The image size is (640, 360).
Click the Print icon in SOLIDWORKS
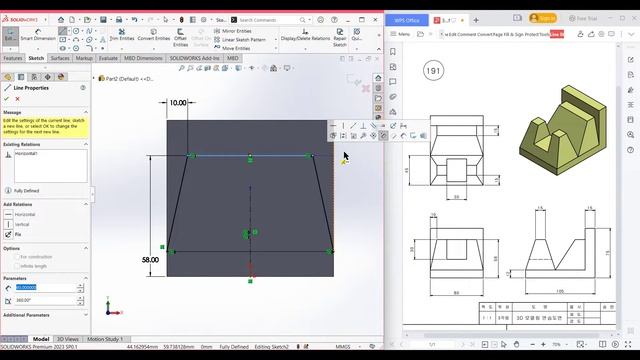[119, 20]
